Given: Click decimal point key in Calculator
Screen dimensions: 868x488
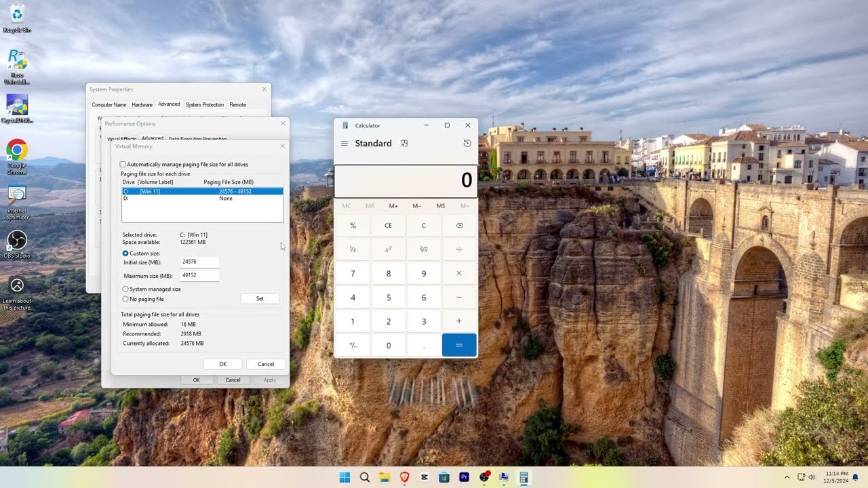Looking at the screenshot, I should (424, 345).
